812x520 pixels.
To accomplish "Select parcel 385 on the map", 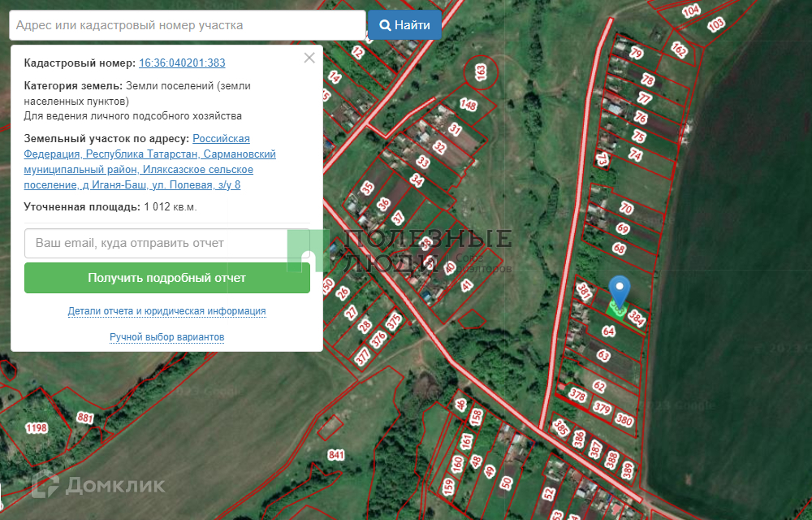I will 560,427.
